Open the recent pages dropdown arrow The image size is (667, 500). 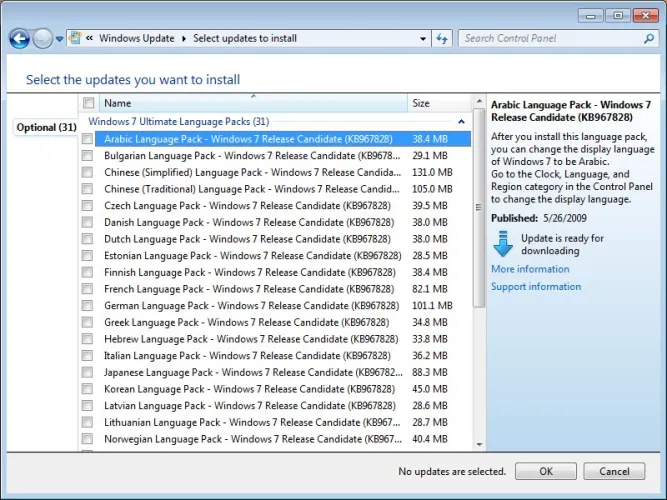[60, 39]
